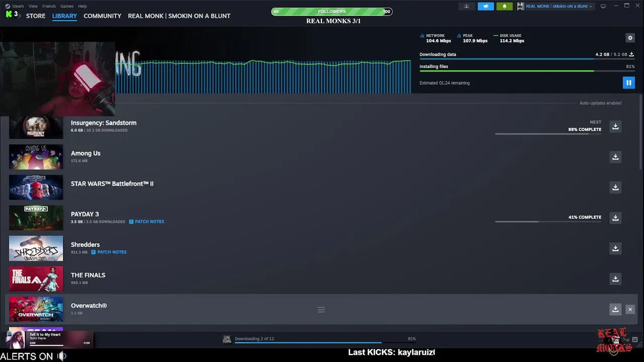Open THE FINALS game thumbnail

[x=36, y=279]
